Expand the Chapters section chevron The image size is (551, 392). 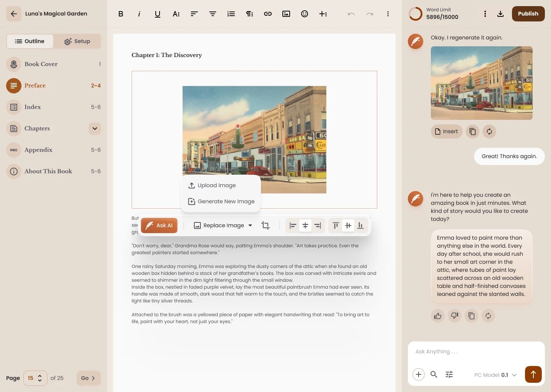95,128
